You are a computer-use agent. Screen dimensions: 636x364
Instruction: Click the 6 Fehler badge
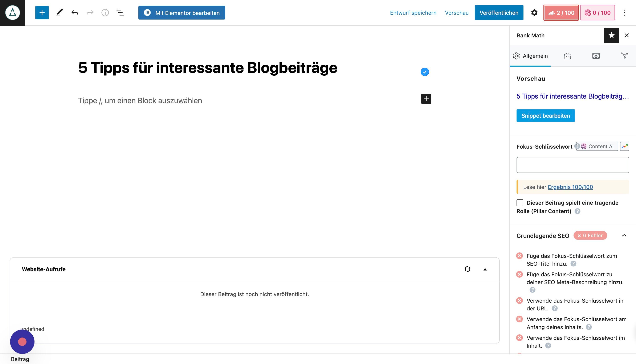[590, 236]
